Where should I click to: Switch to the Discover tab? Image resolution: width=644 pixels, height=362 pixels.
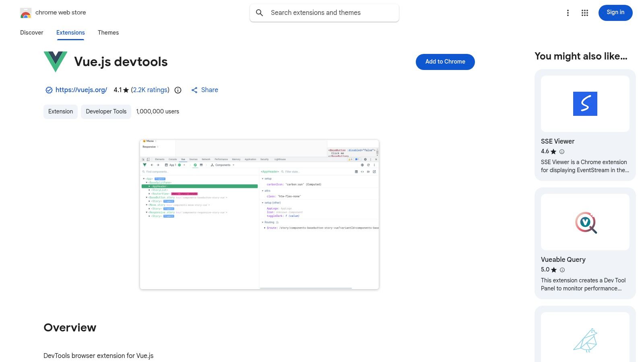pyautogui.click(x=31, y=33)
